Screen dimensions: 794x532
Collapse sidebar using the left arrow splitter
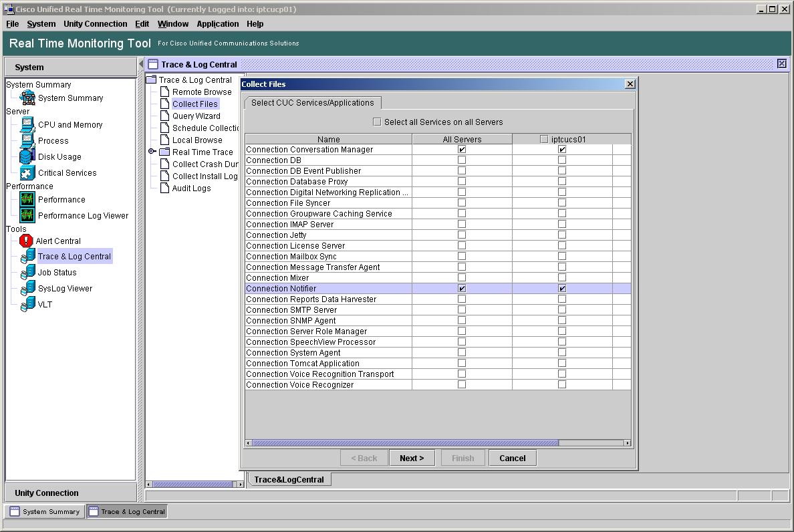coord(141,64)
